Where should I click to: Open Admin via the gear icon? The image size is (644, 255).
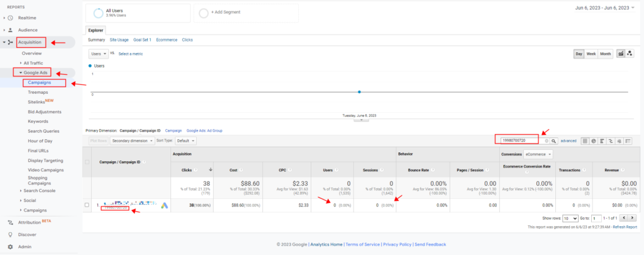click(10, 247)
